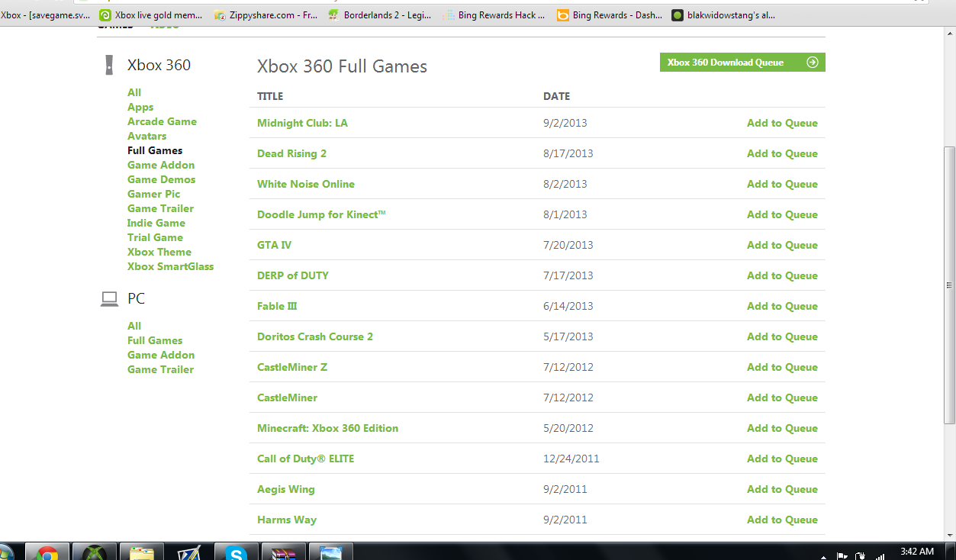This screenshot has height=560, width=956.
Task: Click the page vertical scrollbar thumb
Action: pyautogui.click(x=949, y=285)
